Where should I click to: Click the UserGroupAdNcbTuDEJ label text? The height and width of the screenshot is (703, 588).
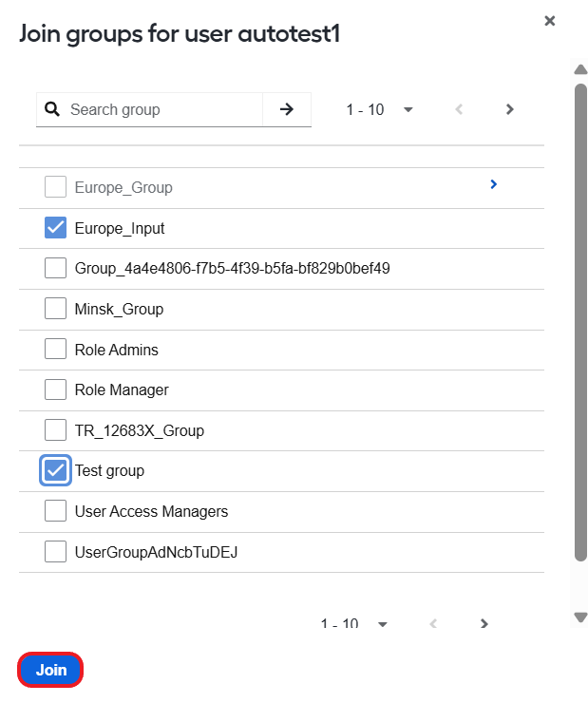point(156,552)
